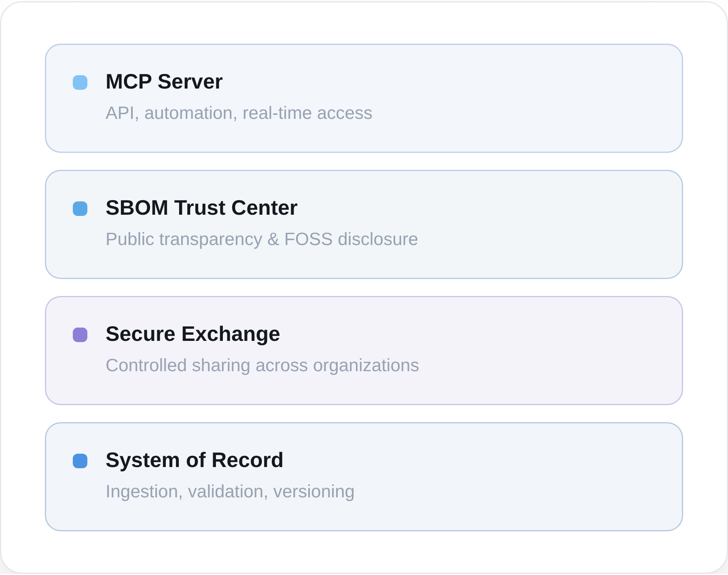Select the Secure Exchange heading

point(193,334)
